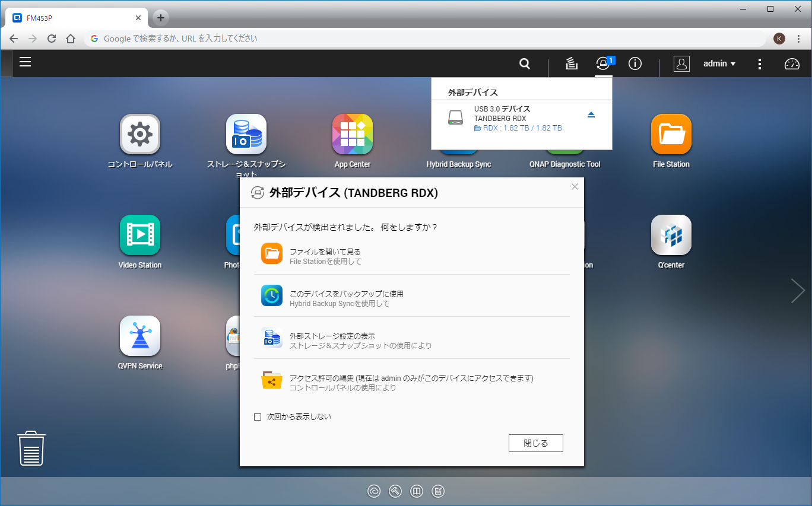This screenshot has width=812, height=506.
Task: Launch App Center from desktop
Action: pyautogui.click(x=352, y=135)
